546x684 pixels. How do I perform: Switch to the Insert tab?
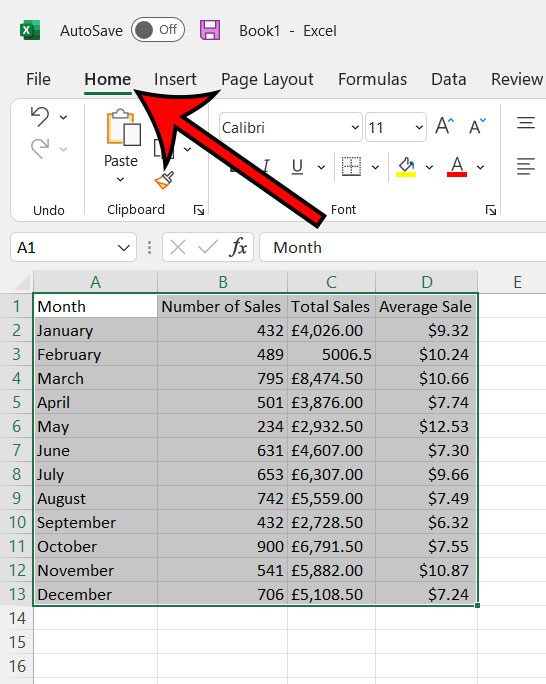point(175,79)
